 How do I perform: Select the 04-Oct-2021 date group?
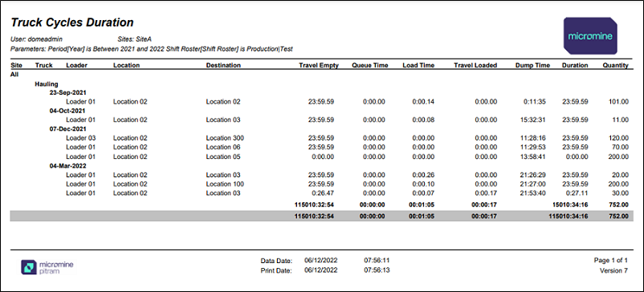point(67,111)
